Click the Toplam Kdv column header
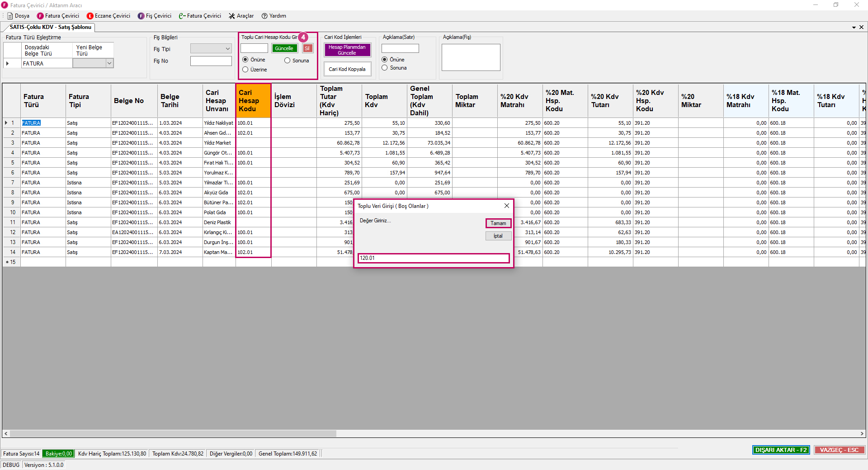Image resolution: width=868 pixels, height=470 pixels. 384,101
